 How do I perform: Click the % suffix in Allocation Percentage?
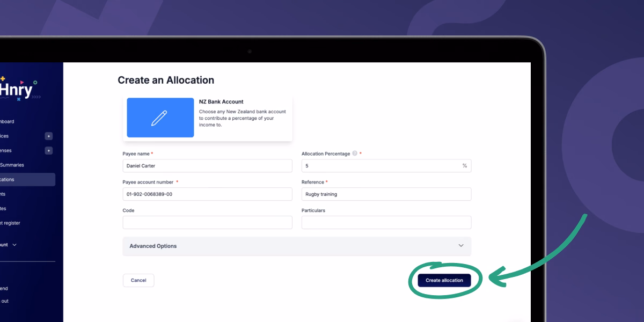coord(465,166)
